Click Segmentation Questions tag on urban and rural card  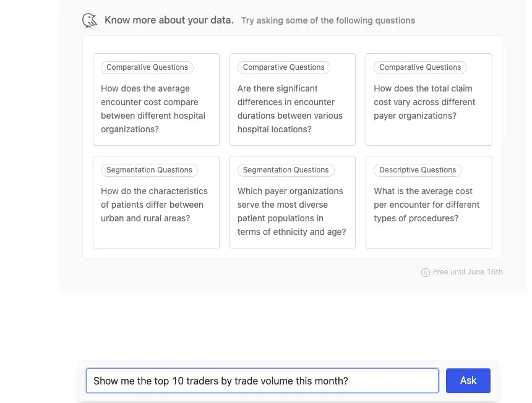tap(149, 170)
